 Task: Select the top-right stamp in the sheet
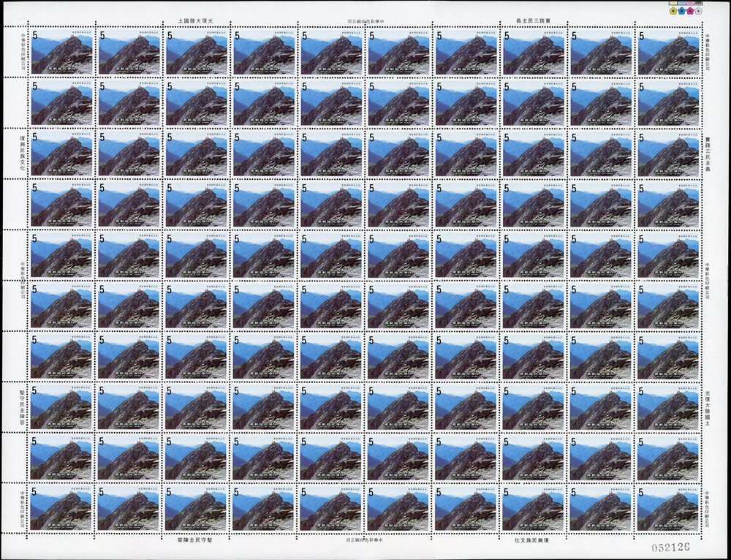(x=669, y=52)
